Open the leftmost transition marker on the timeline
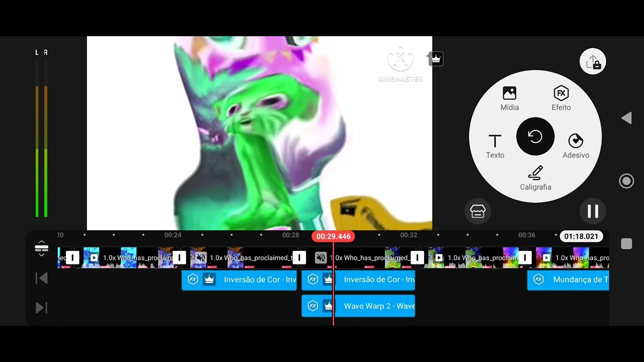Viewport: 644px width, 362px height. 72,258
